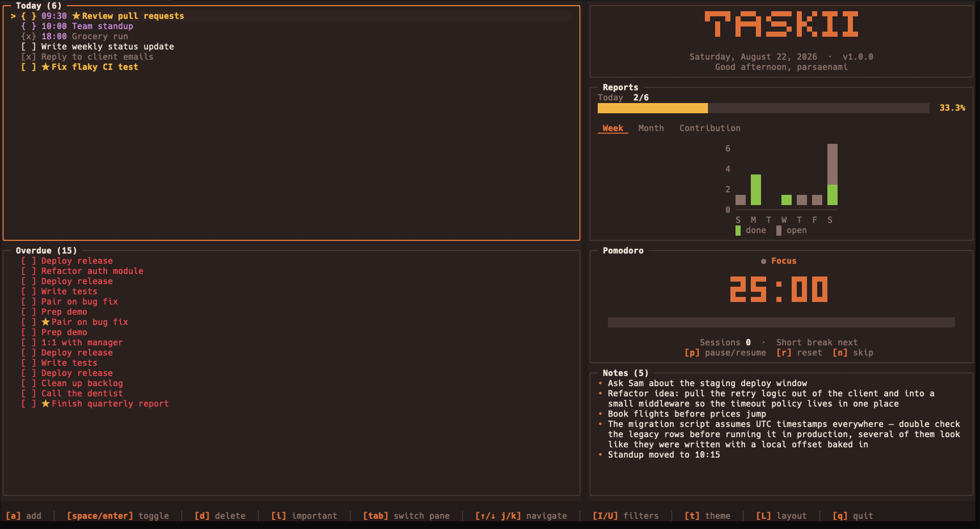Click the [d] delete shortcut
This screenshot has width=980, height=529.
coord(220,516)
